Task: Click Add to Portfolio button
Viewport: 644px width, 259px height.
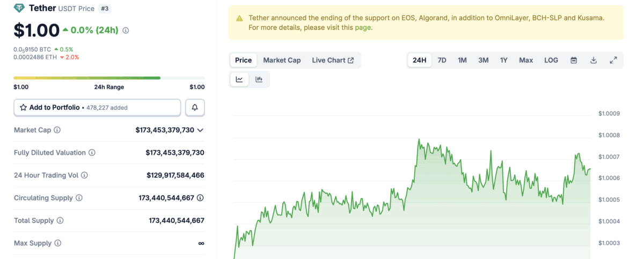Action: click(x=97, y=107)
